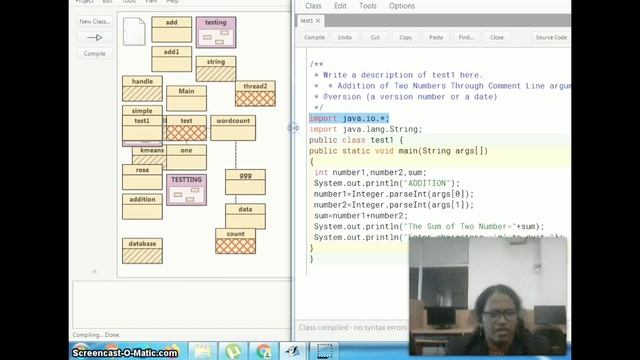
Task: Select the 'one' class box
Action: (x=186, y=157)
